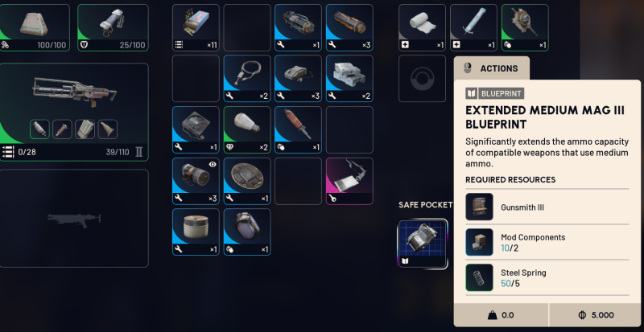This screenshot has width=644, height=332.
Task: Toggle the eye icon on canister item
Action: click(x=213, y=164)
